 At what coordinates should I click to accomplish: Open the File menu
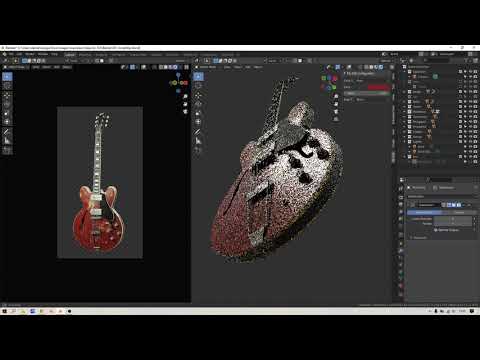(11, 54)
